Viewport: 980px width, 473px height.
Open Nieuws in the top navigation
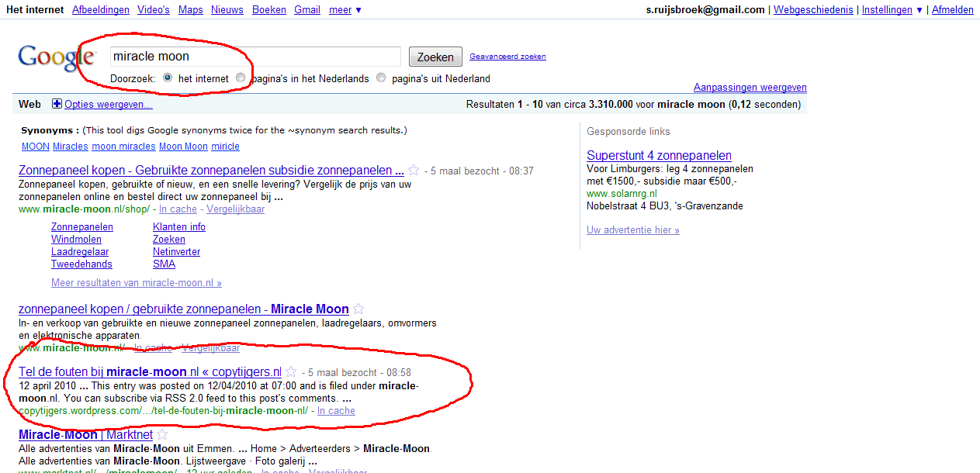pos(227,10)
